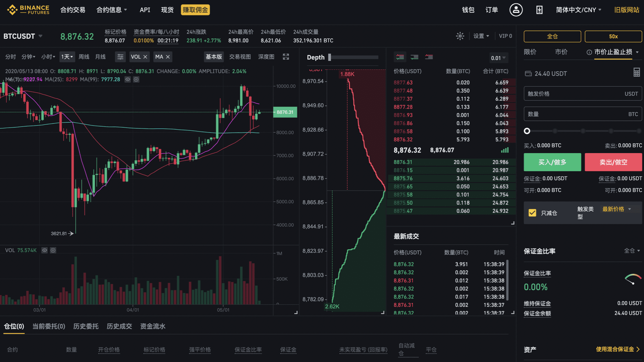The width and height of the screenshot is (644, 362).
Task: Open the 0.01 price precision dropdown
Action: 498,58
